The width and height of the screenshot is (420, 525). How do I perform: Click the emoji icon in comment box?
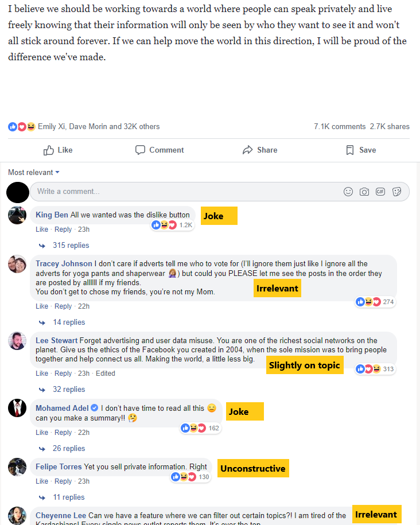pos(348,192)
